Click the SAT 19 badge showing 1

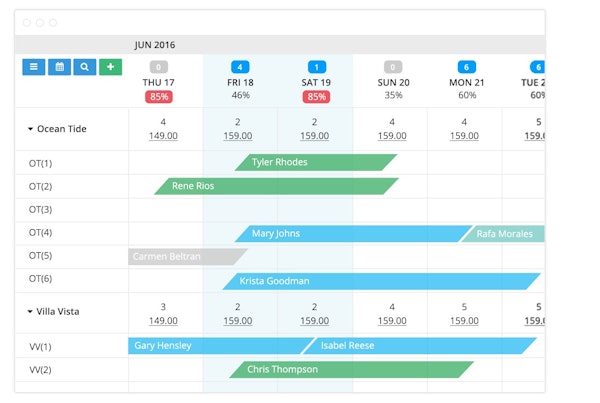point(317,67)
